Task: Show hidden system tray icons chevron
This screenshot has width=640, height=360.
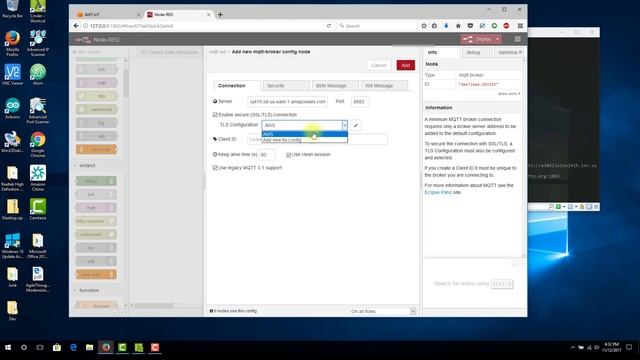Action: 573,348
